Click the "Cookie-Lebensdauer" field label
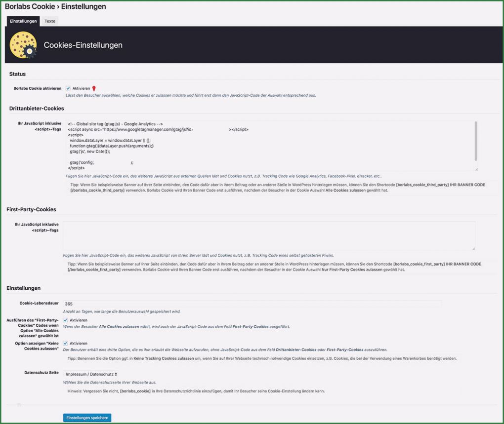This screenshot has height=424, width=504. pos(39,303)
